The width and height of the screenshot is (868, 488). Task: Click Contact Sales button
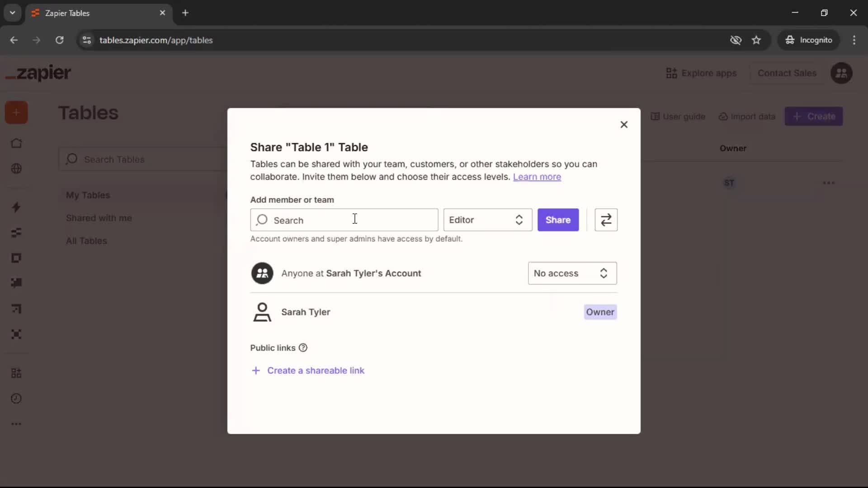click(787, 73)
